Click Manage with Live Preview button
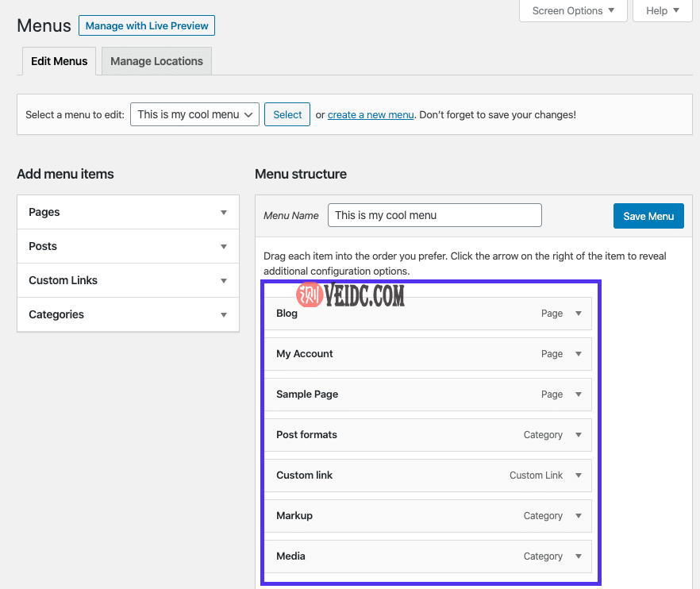The width and height of the screenshot is (700, 589). click(x=147, y=25)
